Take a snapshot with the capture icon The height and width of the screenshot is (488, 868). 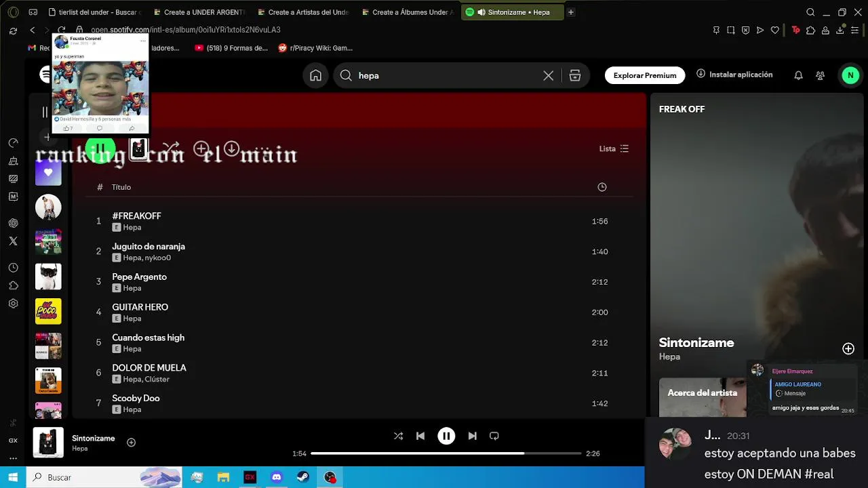(731, 30)
